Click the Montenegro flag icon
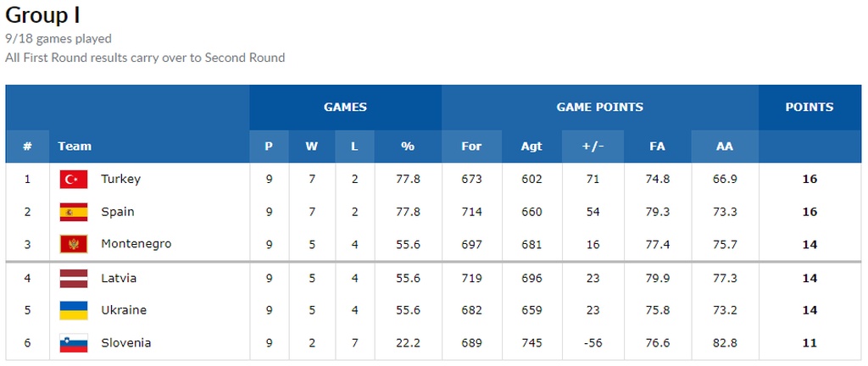 [x=74, y=244]
